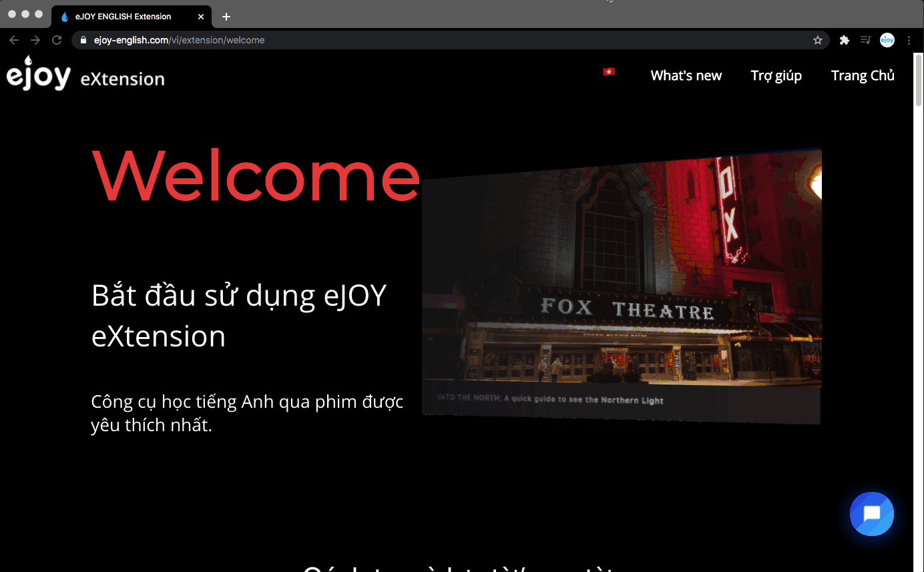Go forward in browser history
Viewport: 924px width, 572px height.
click(35, 40)
